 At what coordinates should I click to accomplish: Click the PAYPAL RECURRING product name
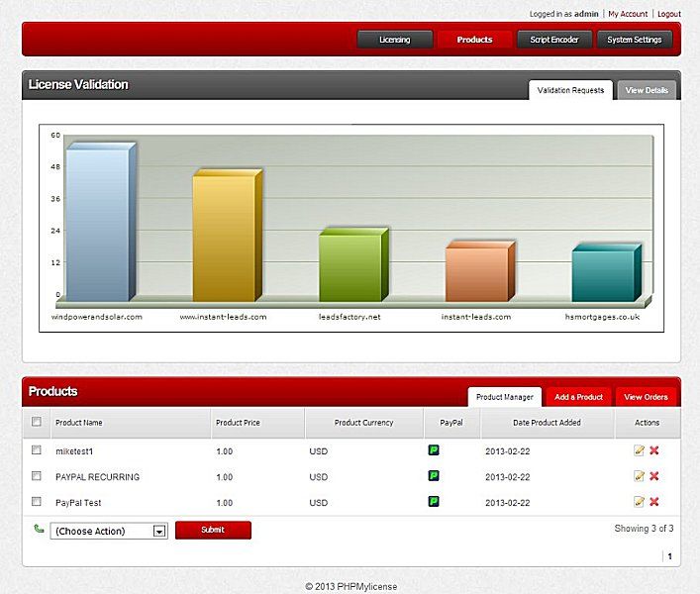point(97,476)
